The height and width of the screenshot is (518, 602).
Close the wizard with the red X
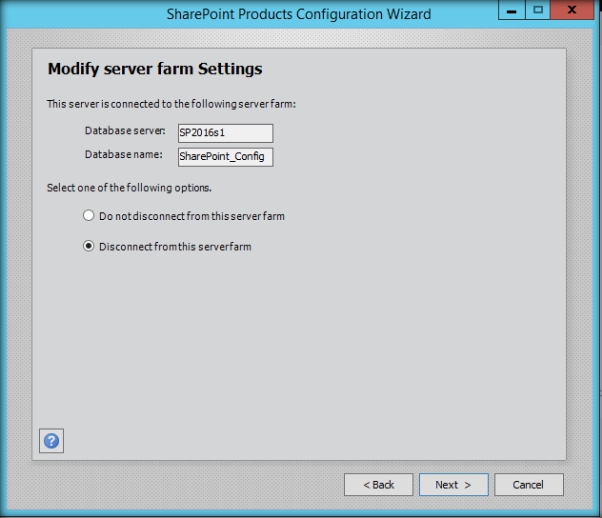coord(572,10)
